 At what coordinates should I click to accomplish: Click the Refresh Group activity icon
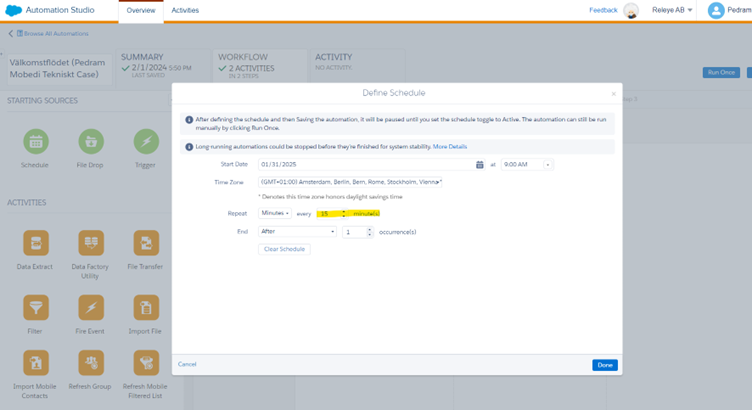click(91, 362)
